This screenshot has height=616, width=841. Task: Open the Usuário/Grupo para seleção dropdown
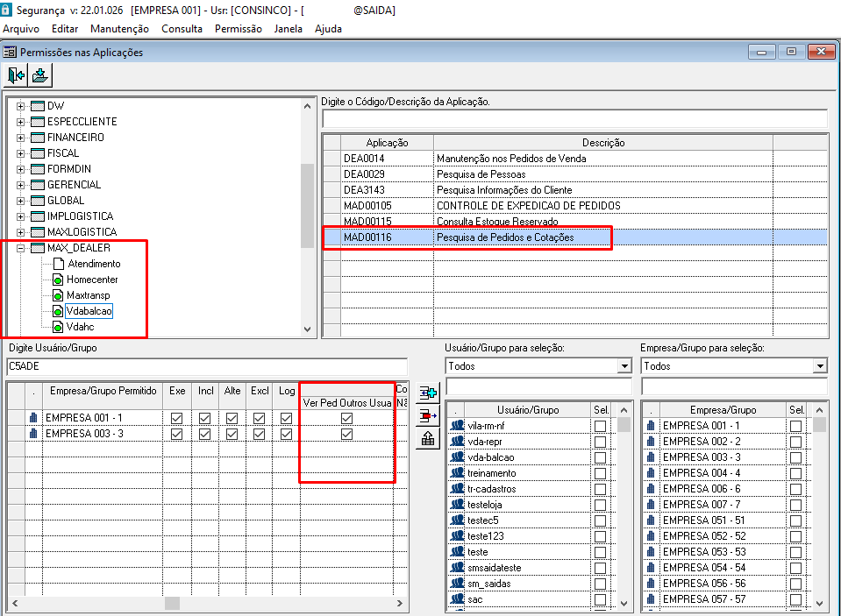coord(624,366)
